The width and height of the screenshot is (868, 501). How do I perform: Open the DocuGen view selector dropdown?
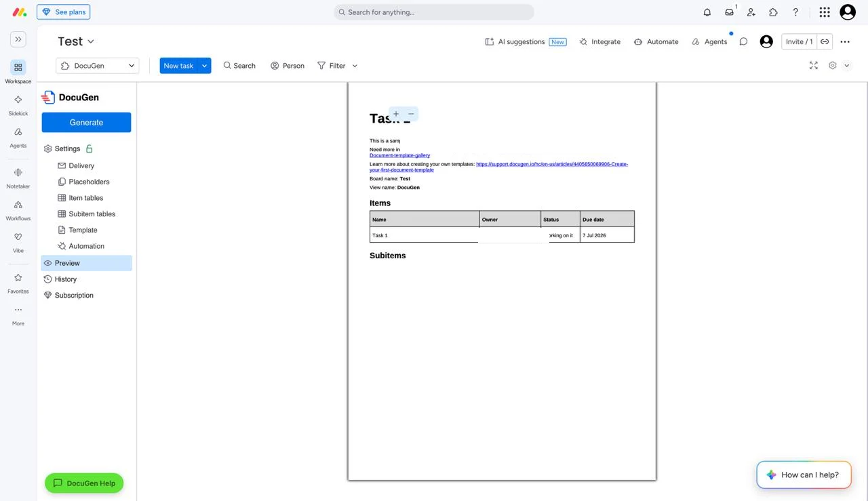[97, 66]
